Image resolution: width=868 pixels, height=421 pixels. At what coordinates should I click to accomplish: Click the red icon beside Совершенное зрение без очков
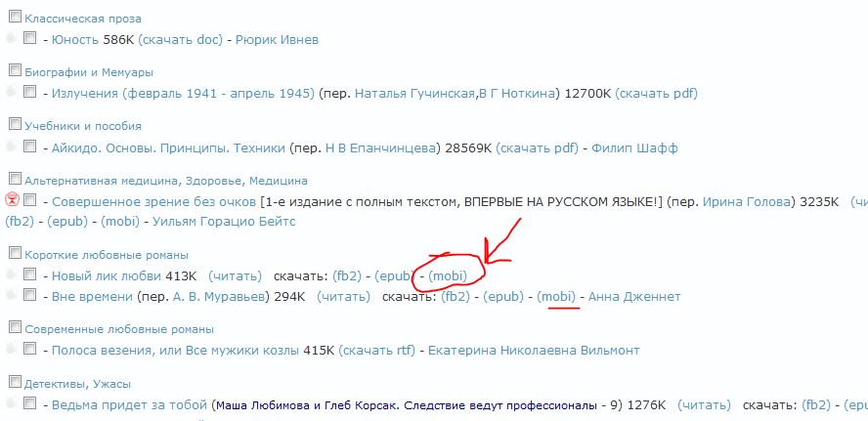coord(12,200)
